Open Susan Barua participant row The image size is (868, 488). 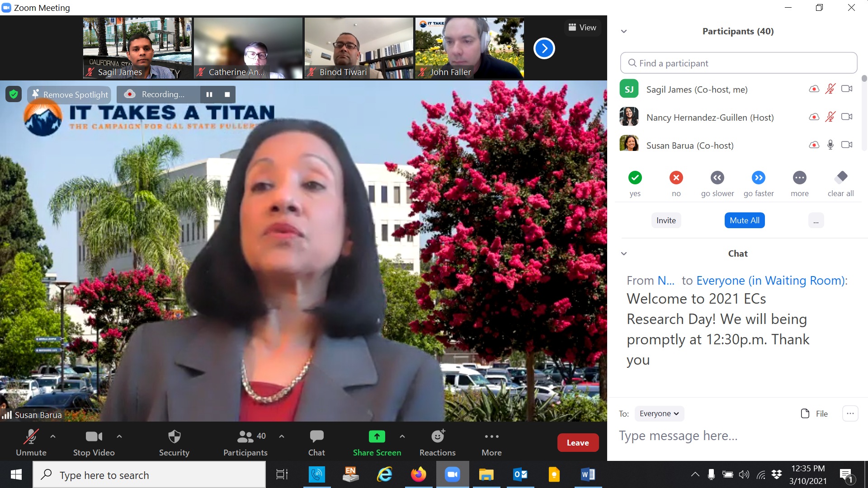tap(738, 145)
